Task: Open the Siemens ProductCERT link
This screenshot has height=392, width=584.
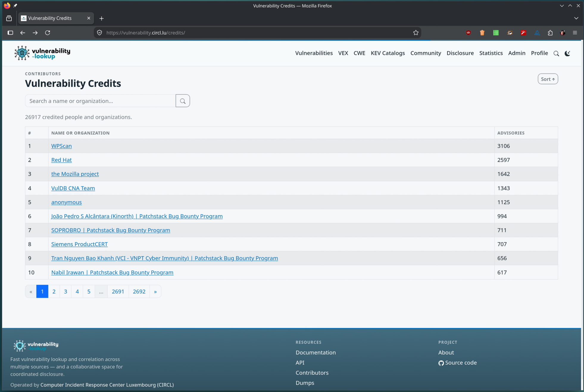Action: (x=79, y=244)
